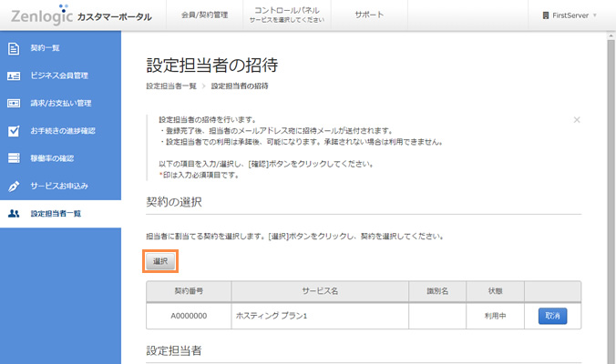Screen dimensions: 616x364
Task: Click the 契約の選択 section heading
Action: [x=174, y=202]
